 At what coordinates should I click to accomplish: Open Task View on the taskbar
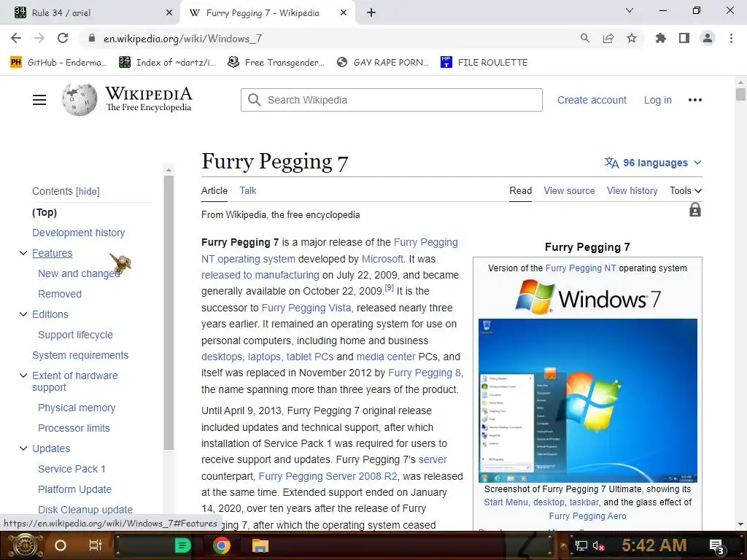point(96,545)
